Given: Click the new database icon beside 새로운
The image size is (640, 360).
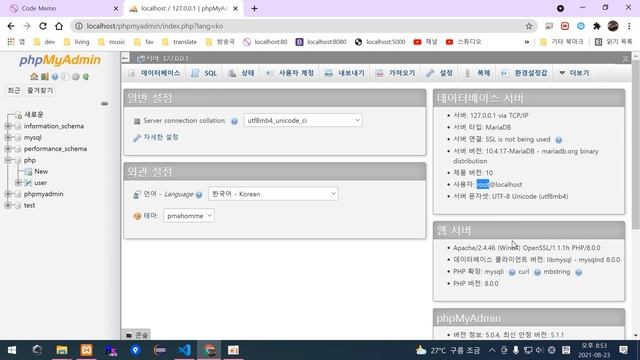Looking at the screenshot, I should point(18,115).
